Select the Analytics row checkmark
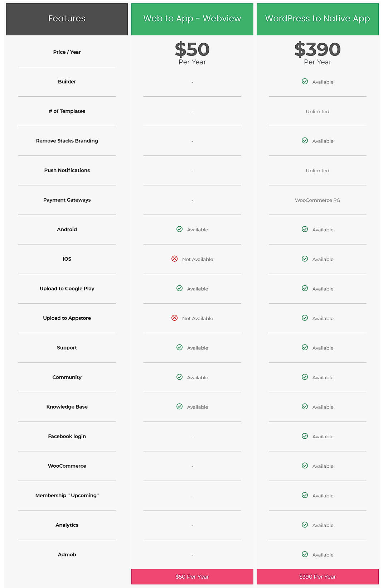Viewport: 383px width, 588px height. click(305, 525)
